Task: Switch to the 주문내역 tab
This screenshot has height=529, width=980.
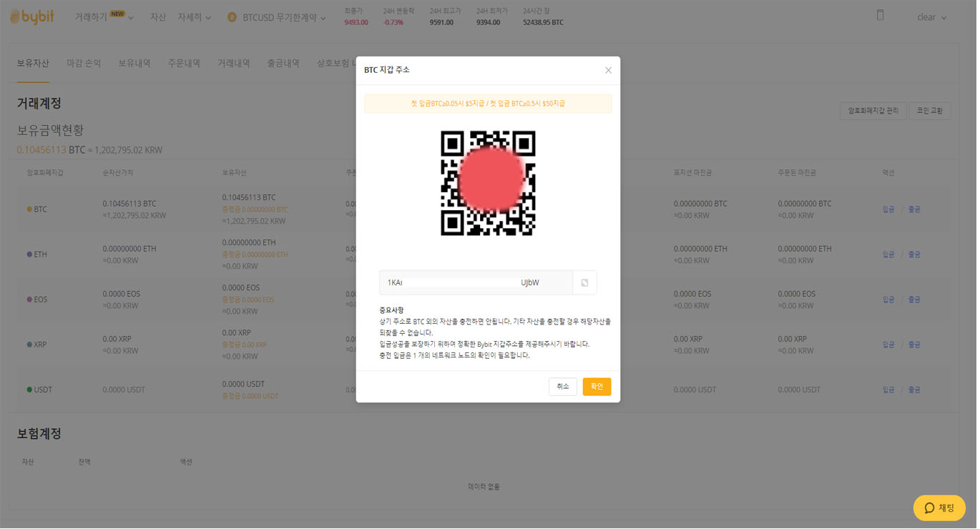Action: point(184,63)
